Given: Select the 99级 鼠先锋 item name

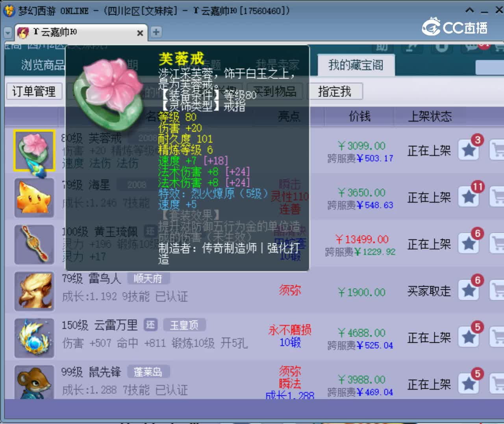Looking at the screenshot, I should [91, 372].
